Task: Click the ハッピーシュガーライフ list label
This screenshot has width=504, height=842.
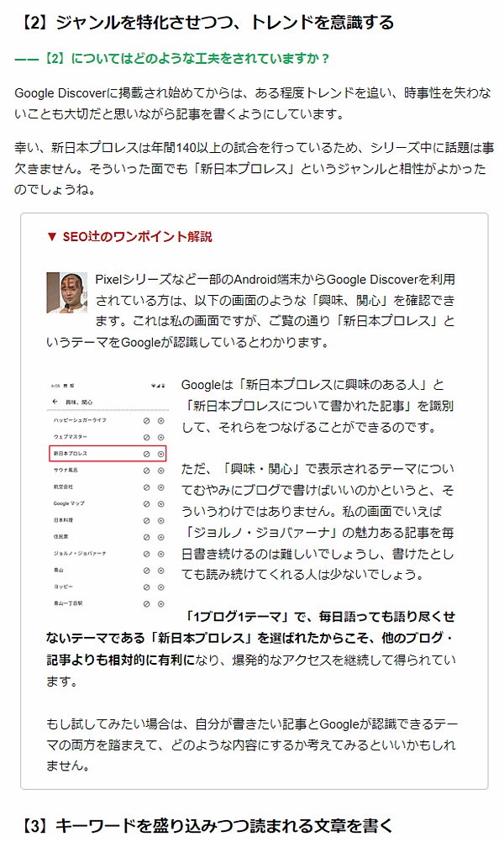Action: coord(80,420)
